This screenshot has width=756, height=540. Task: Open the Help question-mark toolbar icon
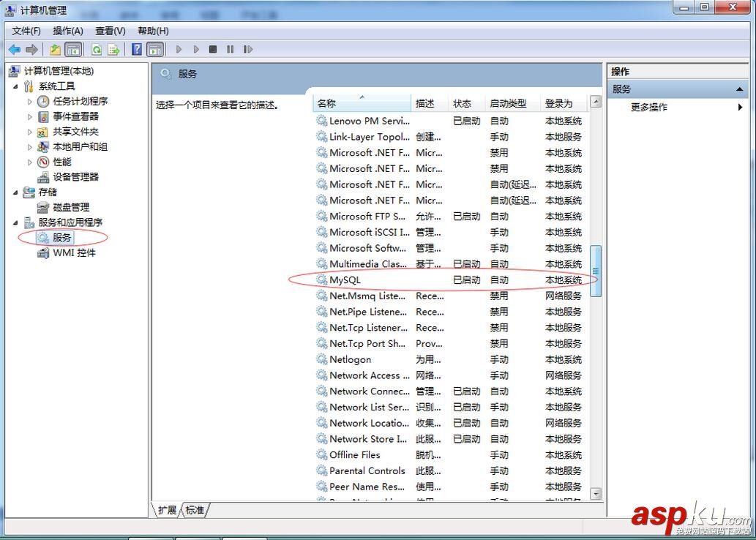[137, 49]
